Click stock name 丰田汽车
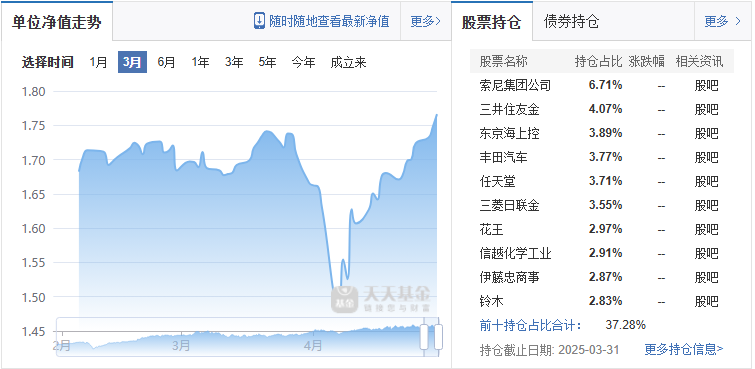The width and height of the screenshot is (755, 369). [x=503, y=157]
